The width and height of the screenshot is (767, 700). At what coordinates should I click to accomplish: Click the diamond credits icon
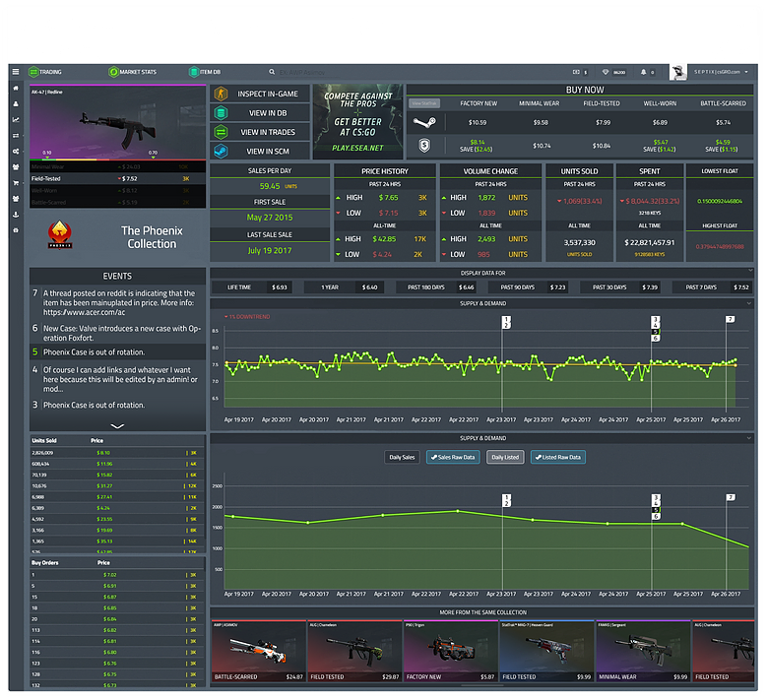(606, 72)
